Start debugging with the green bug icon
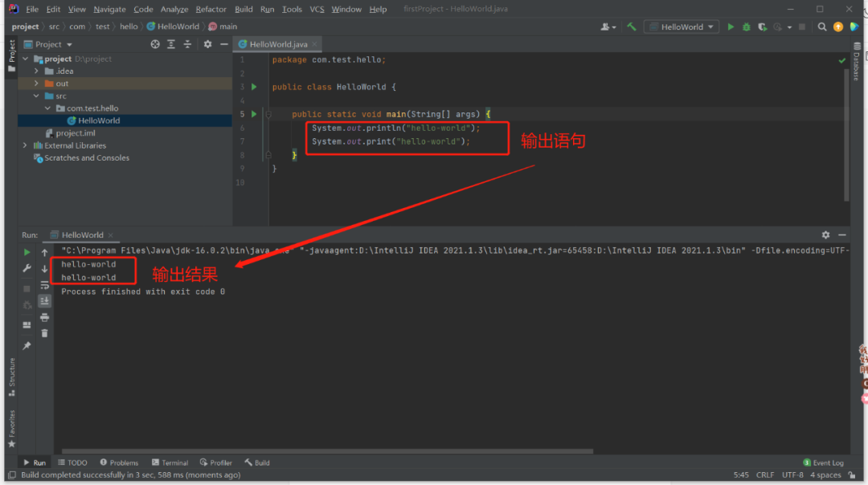 [x=746, y=26]
